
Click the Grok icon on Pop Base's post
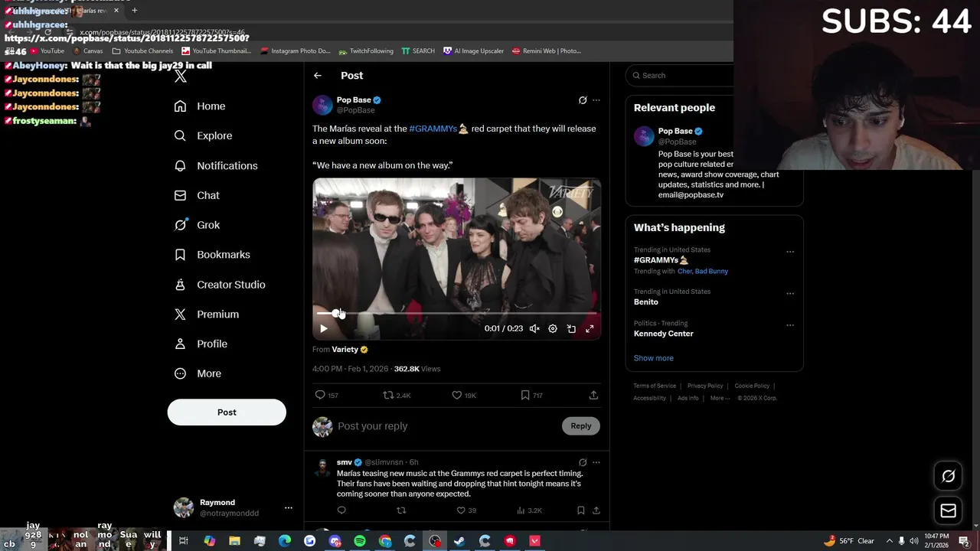coord(583,100)
